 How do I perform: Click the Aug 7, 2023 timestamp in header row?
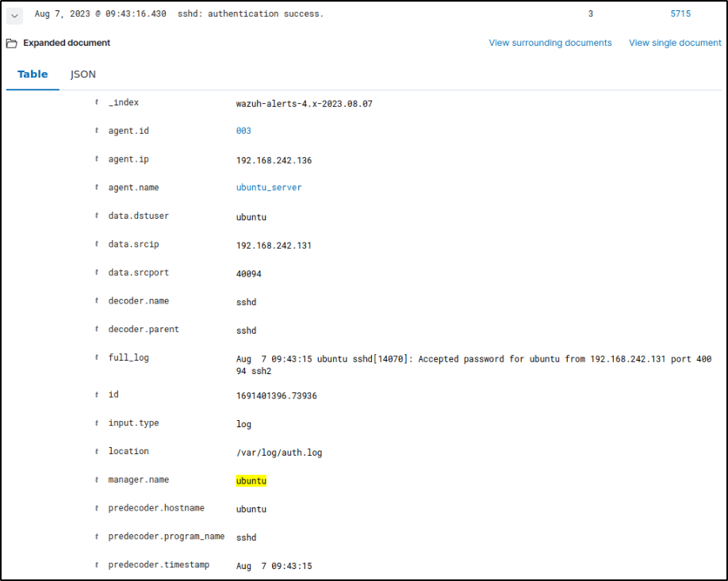click(x=100, y=14)
